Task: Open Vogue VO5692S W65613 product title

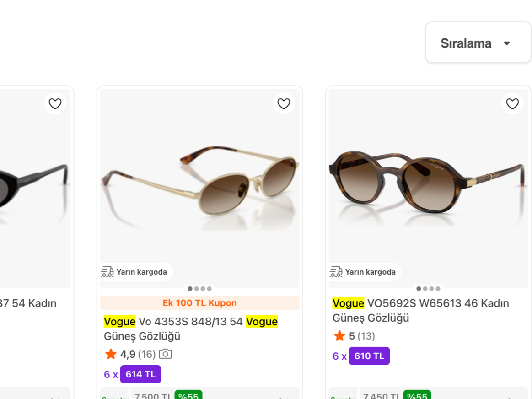Action: click(x=421, y=310)
